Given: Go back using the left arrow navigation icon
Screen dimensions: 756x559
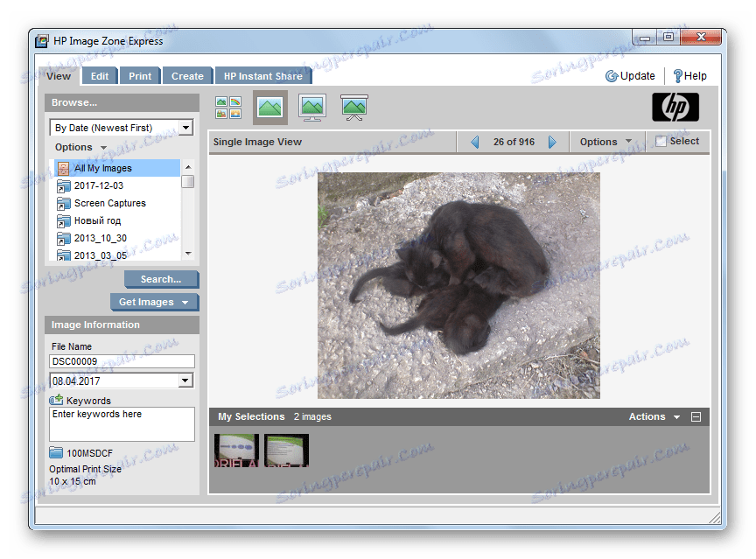Looking at the screenshot, I should [475, 141].
